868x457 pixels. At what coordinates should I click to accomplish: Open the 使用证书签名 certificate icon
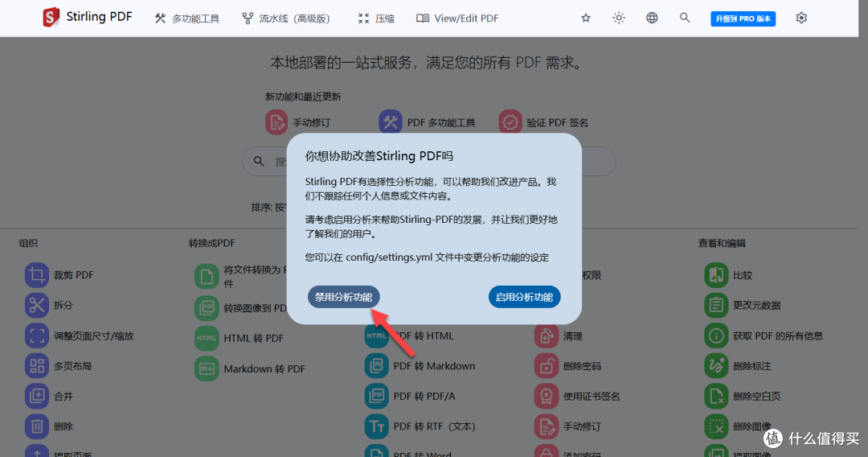[x=546, y=396]
